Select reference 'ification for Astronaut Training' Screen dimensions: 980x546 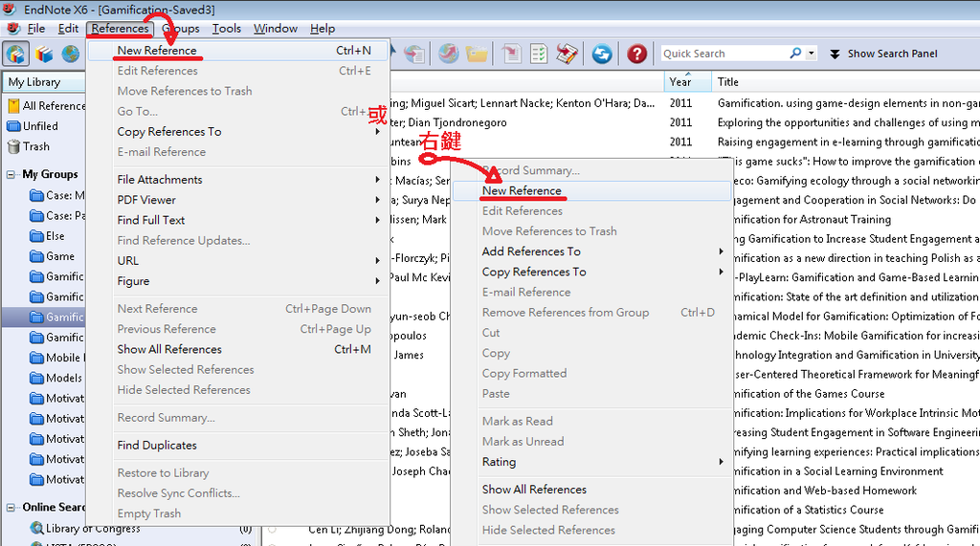(x=813, y=219)
